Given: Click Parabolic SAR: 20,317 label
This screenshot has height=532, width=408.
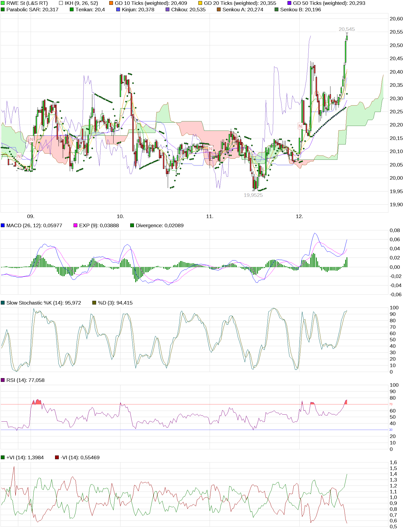Looking at the screenshot, I should (x=32, y=10).
